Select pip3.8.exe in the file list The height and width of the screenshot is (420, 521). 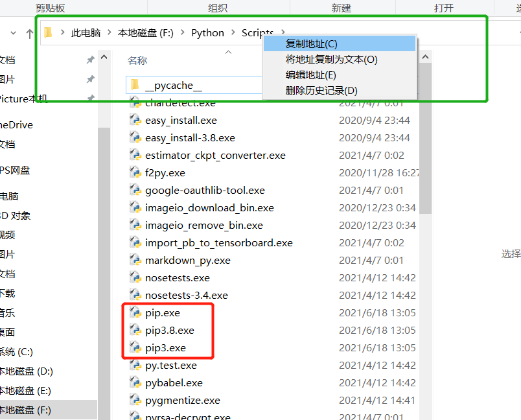click(169, 330)
